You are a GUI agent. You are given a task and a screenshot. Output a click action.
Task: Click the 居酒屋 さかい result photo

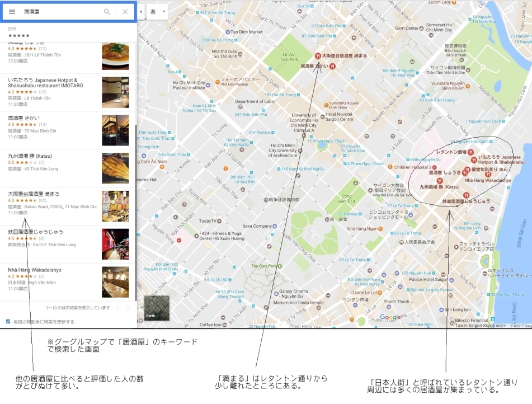click(115, 130)
